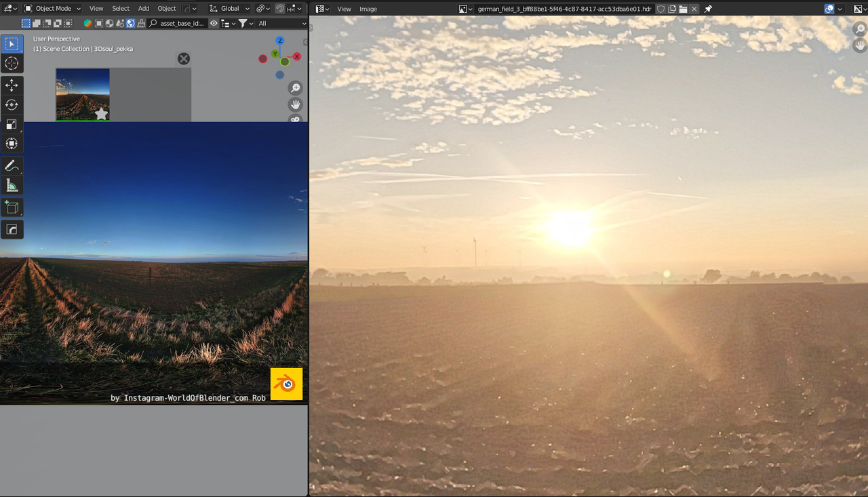Open the All filter dropdown
868x497 pixels.
(282, 23)
